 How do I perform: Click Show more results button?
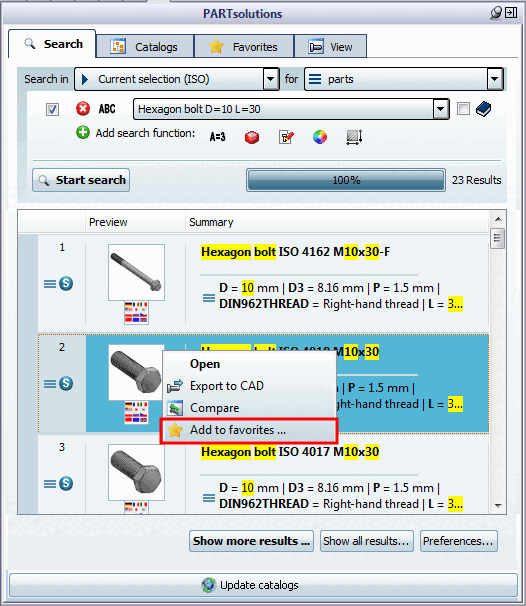pyautogui.click(x=251, y=541)
